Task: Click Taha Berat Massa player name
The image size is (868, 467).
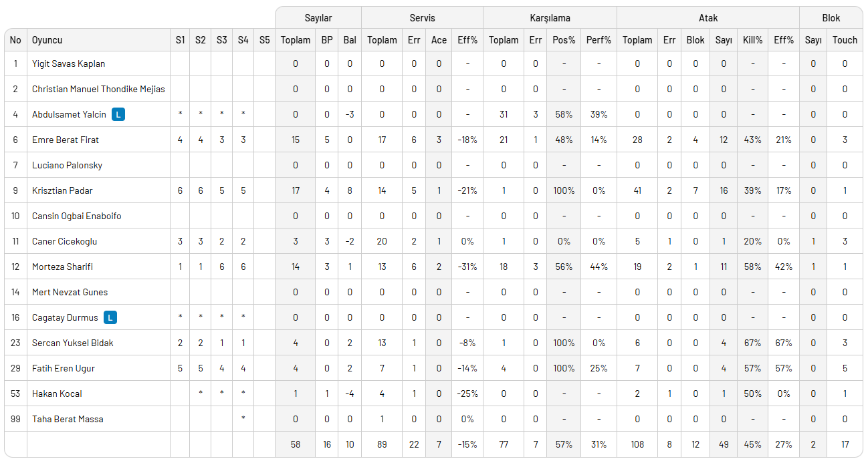Action: click(68, 419)
